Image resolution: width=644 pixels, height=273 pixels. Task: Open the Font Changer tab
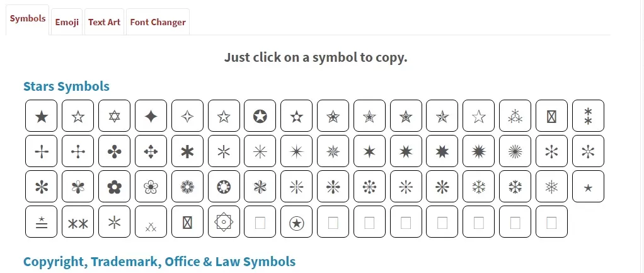(x=158, y=22)
